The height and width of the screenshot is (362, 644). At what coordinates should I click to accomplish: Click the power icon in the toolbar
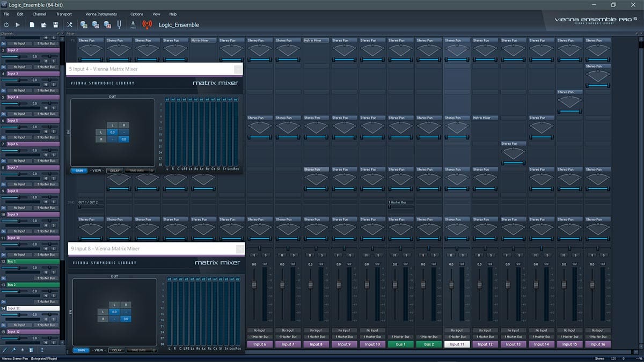(x=6, y=25)
